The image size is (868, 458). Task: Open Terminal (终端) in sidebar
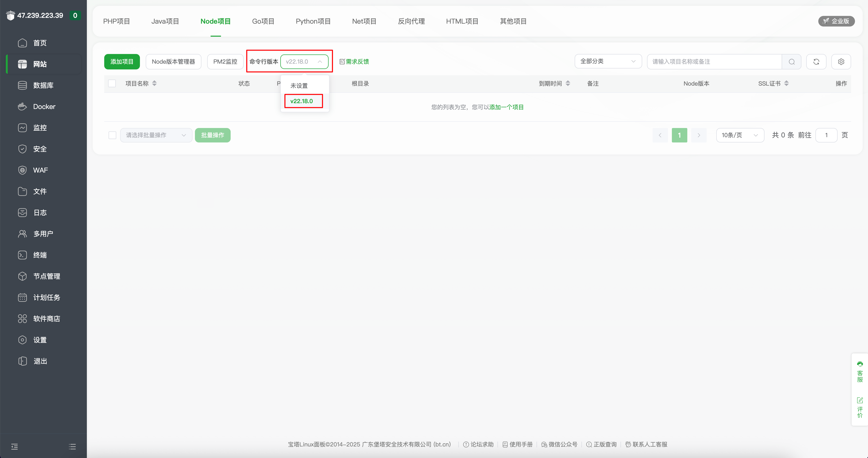coord(40,255)
